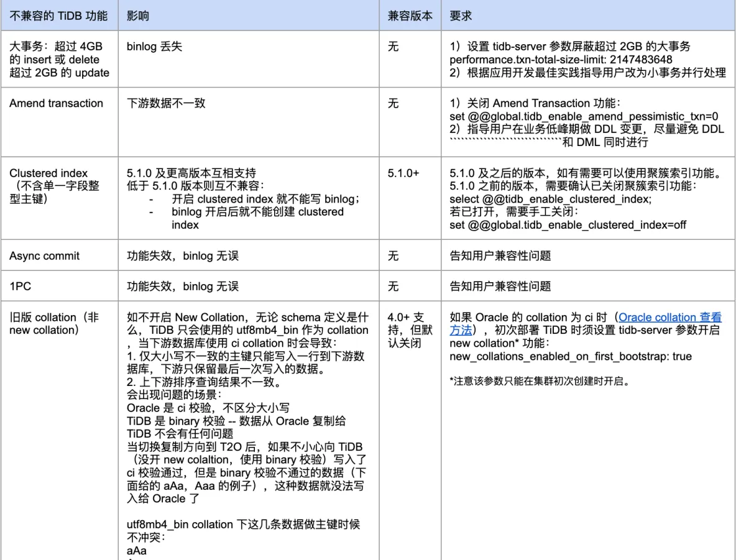Click the 无 version cell in 1PC row
Viewport: 736px width, 560px height.
coord(410,286)
